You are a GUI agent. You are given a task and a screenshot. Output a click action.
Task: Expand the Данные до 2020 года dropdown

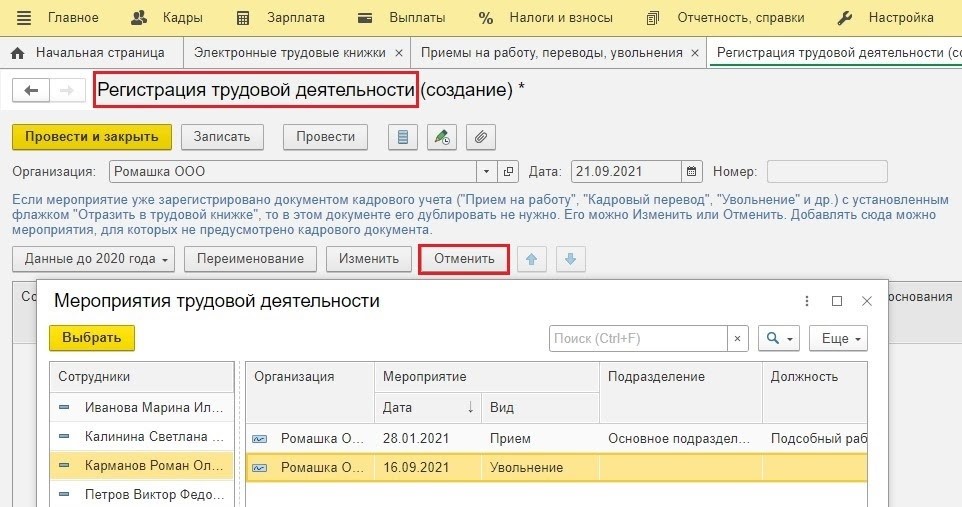point(94,259)
